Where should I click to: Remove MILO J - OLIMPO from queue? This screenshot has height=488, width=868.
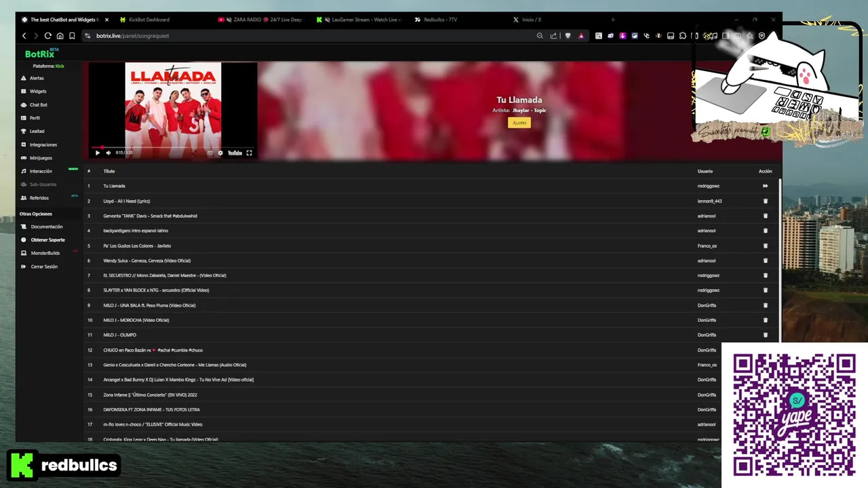pyautogui.click(x=765, y=335)
